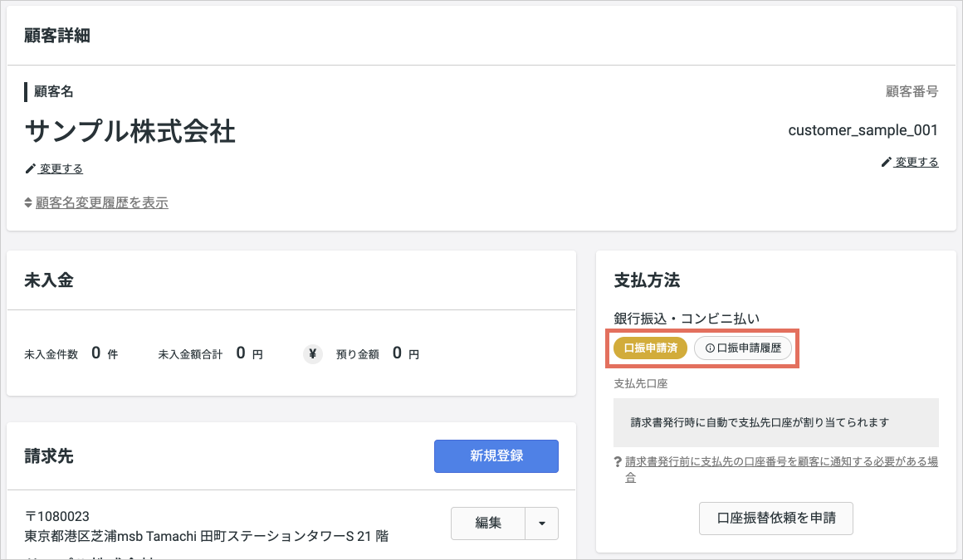Click the 口座振替依頼を申請 button

pos(775,518)
